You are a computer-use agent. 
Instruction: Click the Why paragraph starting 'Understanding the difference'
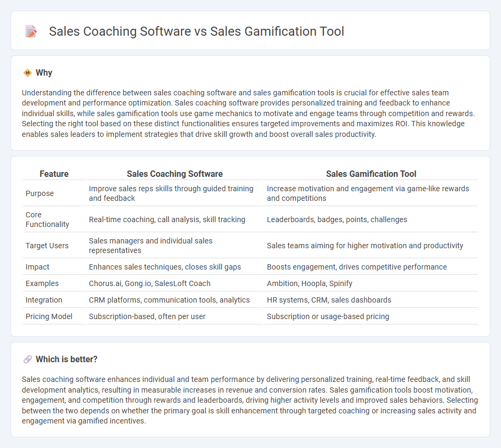point(248,113)
